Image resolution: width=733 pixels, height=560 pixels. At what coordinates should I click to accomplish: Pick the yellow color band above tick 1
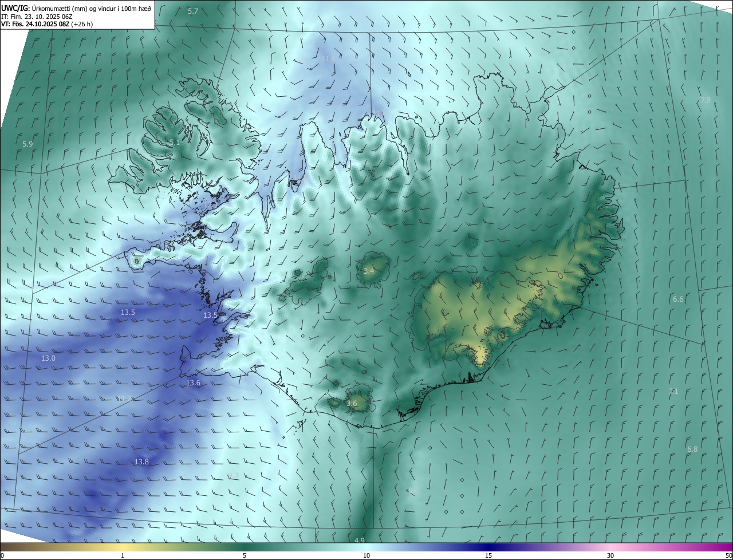[x=123, y=547]
